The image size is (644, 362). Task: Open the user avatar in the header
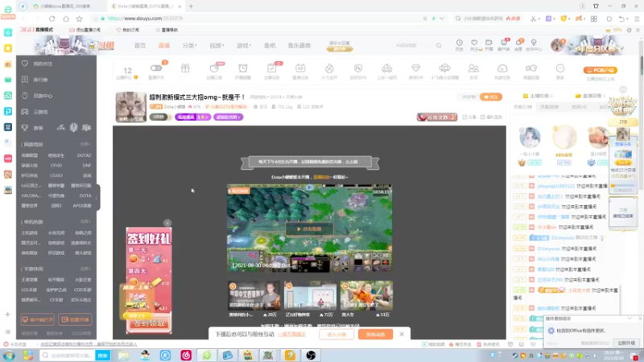(557, 45)
